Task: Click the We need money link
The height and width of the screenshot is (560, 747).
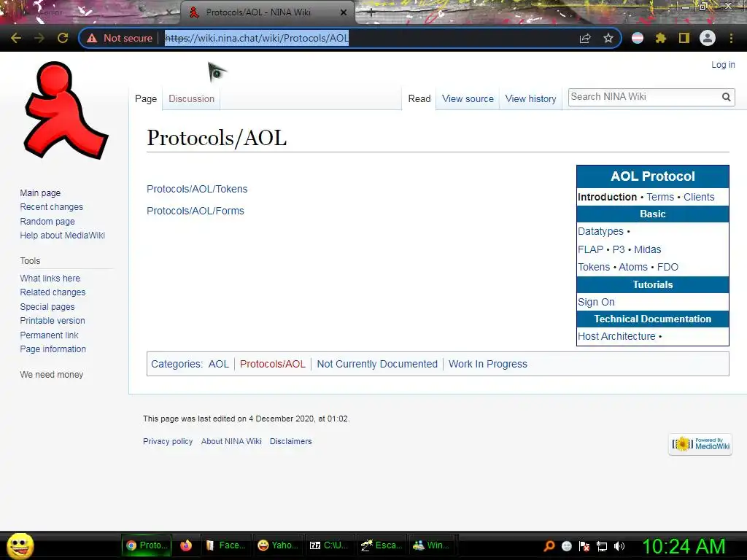Action: click(52, 375)
